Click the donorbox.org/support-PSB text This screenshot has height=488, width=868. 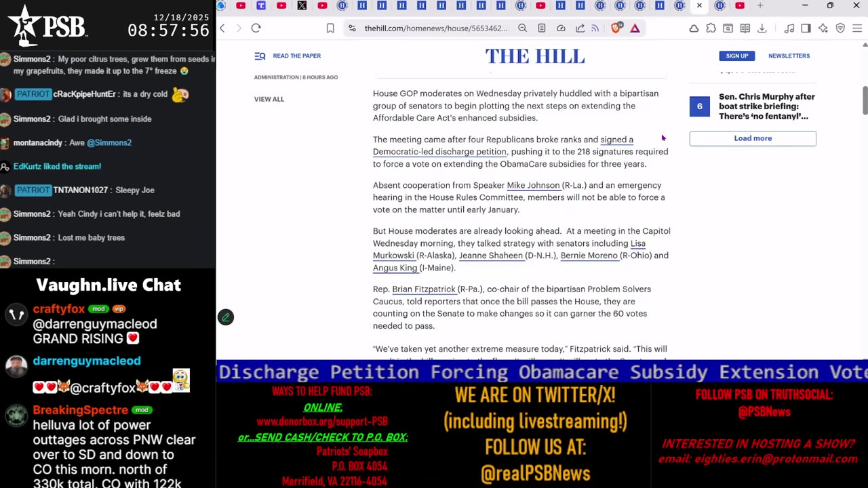pos(322,422)
